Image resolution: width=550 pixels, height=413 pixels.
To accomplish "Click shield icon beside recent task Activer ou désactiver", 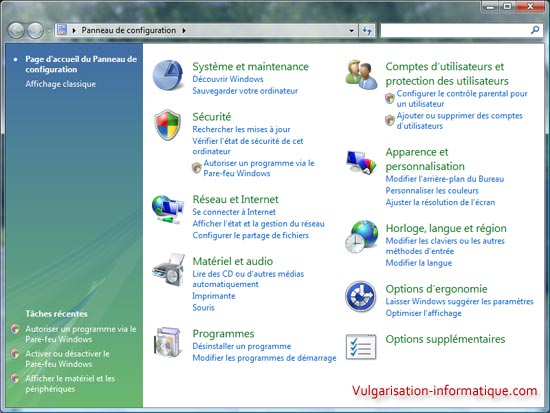I will click(x=15, y=354).
